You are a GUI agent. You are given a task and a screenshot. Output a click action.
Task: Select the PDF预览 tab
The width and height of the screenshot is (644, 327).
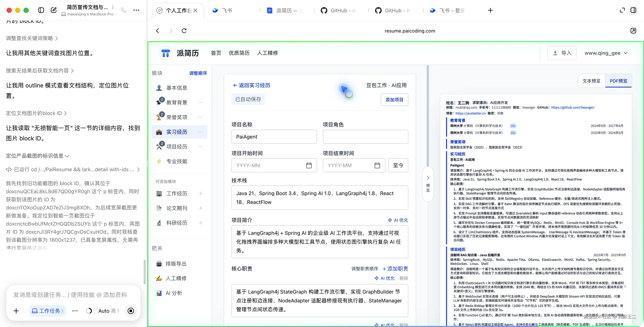point(618,81)
